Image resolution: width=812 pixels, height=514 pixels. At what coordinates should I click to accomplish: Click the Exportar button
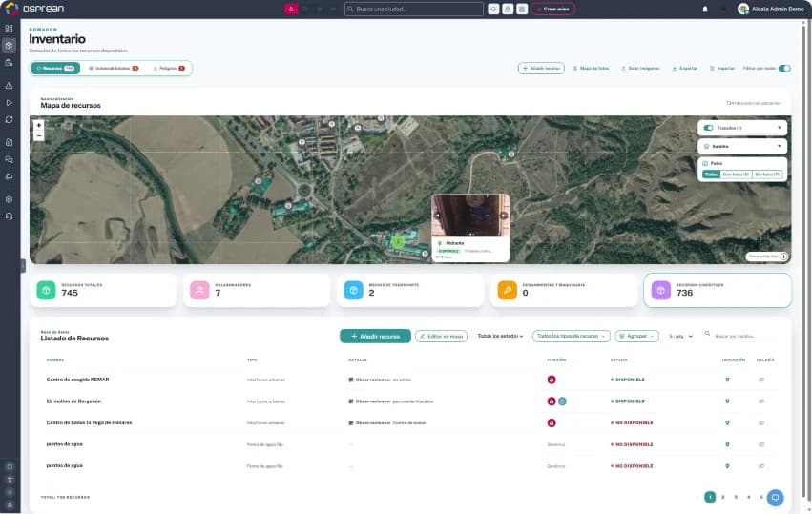(684, 69)
